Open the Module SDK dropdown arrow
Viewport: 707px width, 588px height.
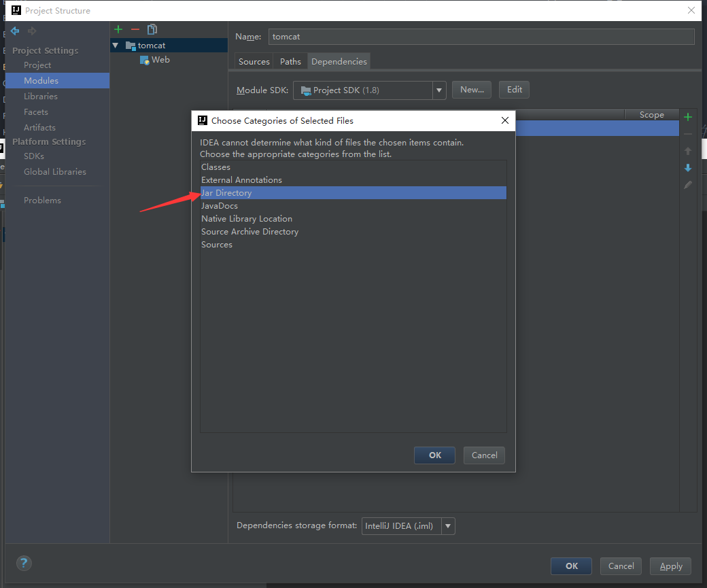[439, 90]
